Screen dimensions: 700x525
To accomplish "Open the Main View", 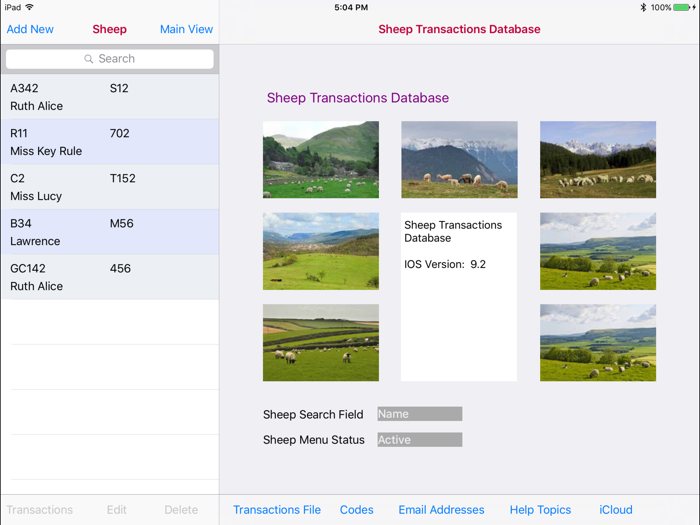I will [x=186, y=29].
